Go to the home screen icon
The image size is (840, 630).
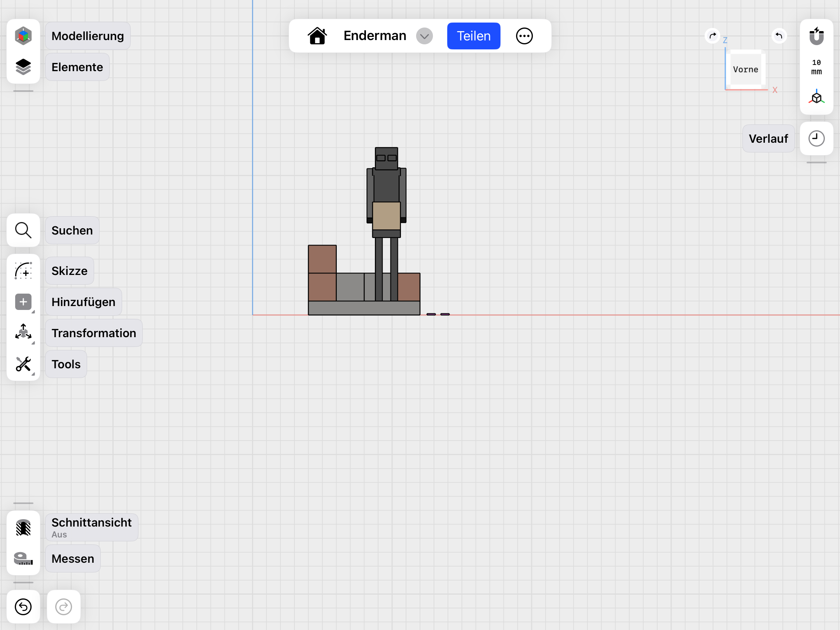coord(317,36)
